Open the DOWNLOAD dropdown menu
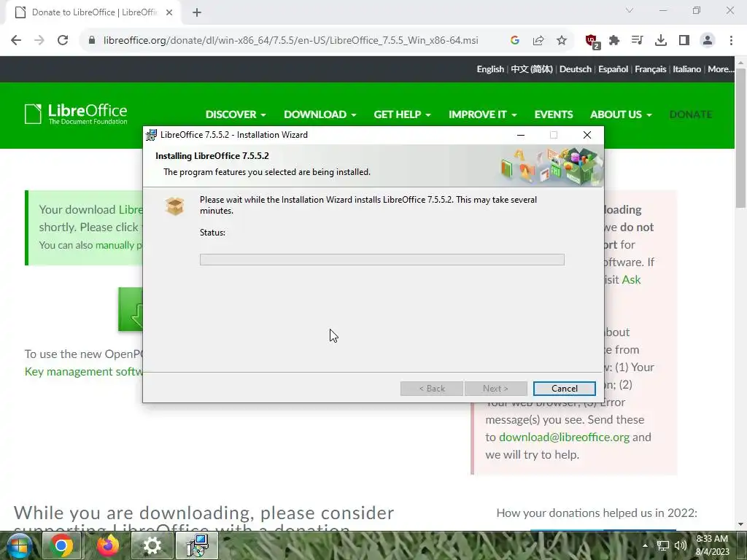This screenshot has width=747, height=560. pyautogui.click(x=320, y=114)
